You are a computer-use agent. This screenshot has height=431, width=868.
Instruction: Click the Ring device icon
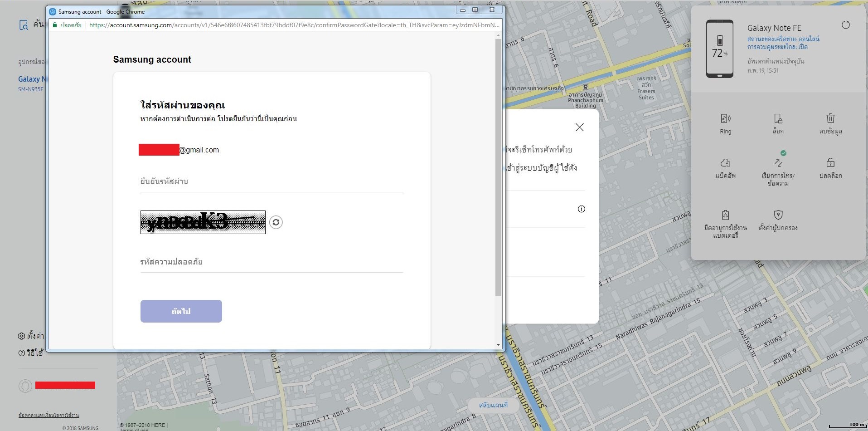coord(725,119)
